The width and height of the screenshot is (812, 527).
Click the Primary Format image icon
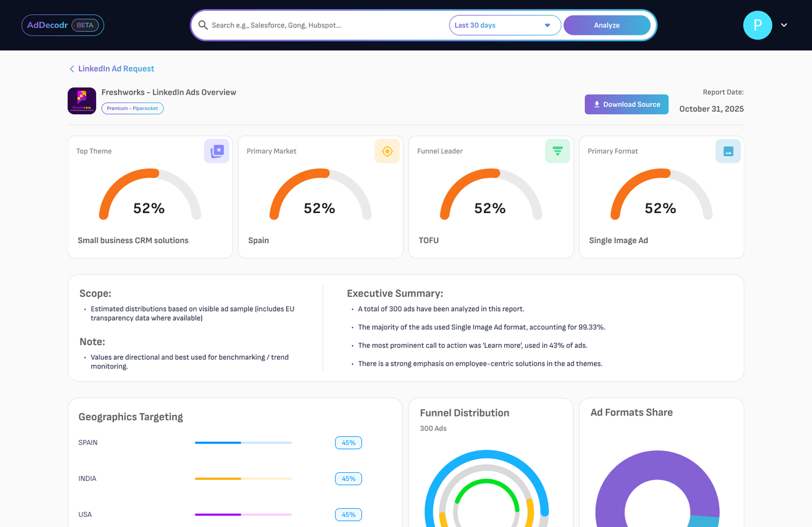point(728,151)
